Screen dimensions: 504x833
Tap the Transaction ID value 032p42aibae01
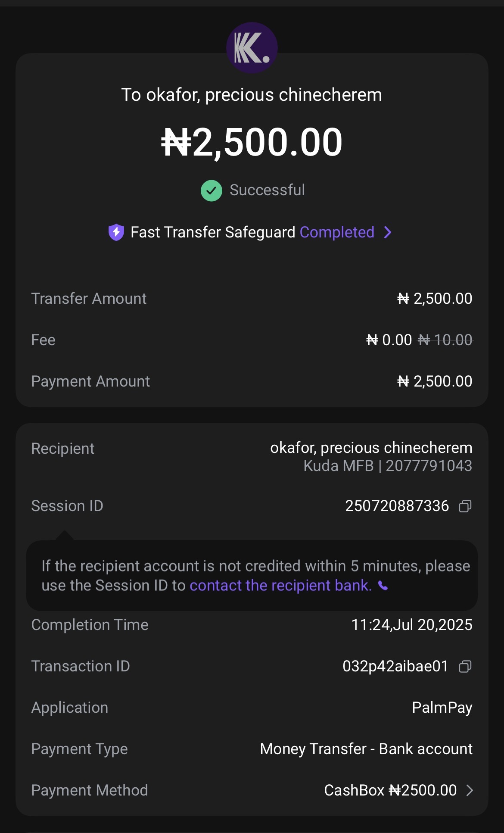click(x=395, y=666)
